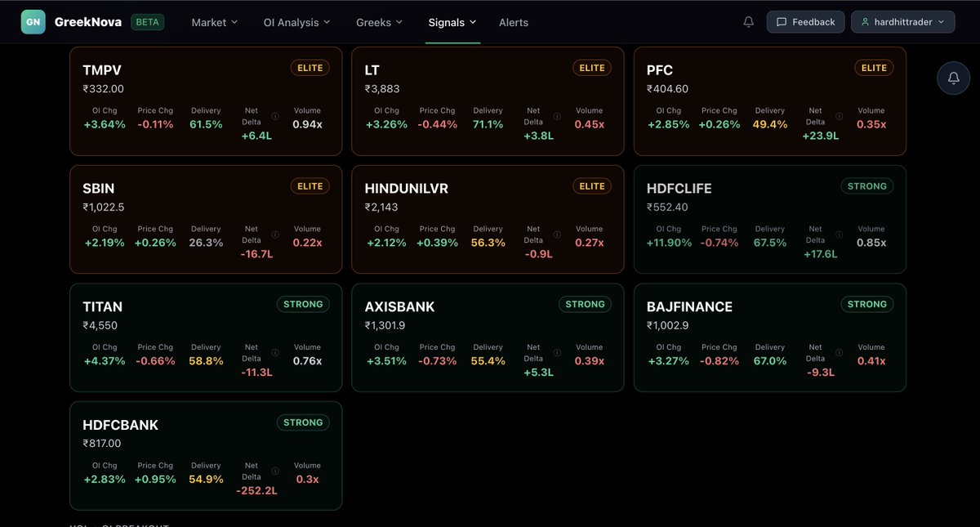
Task: Click Delivery 26.3% on SBIN card
Action: tap(206, 243)
